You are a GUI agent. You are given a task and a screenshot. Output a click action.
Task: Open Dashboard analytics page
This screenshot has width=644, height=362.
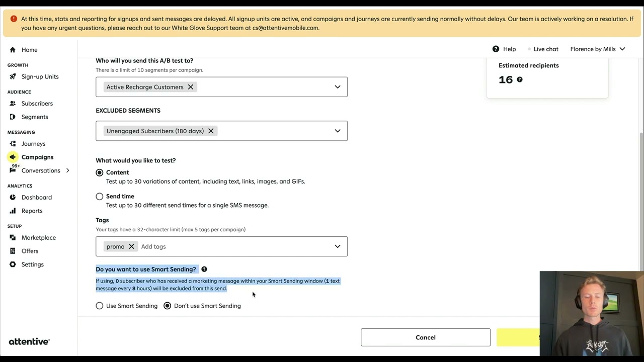click(37, 197)
